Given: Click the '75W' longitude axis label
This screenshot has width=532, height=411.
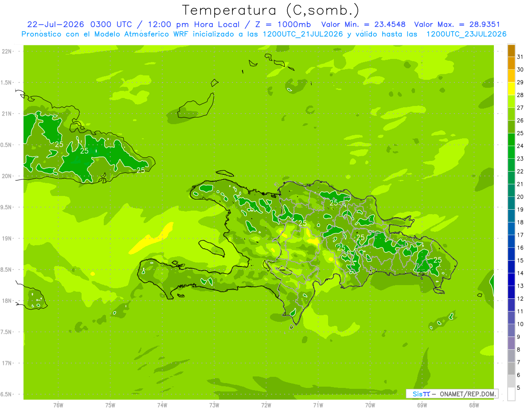Looking at the screenshot, I should (110, 405).
